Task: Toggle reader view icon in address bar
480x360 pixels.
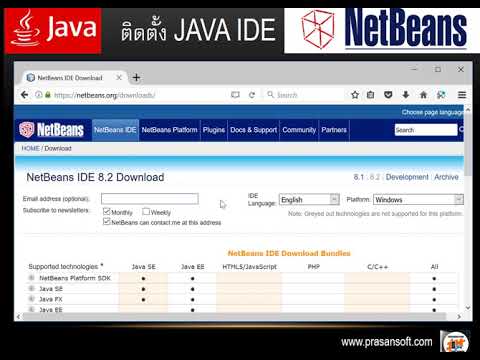Action: tap(235, 95)
